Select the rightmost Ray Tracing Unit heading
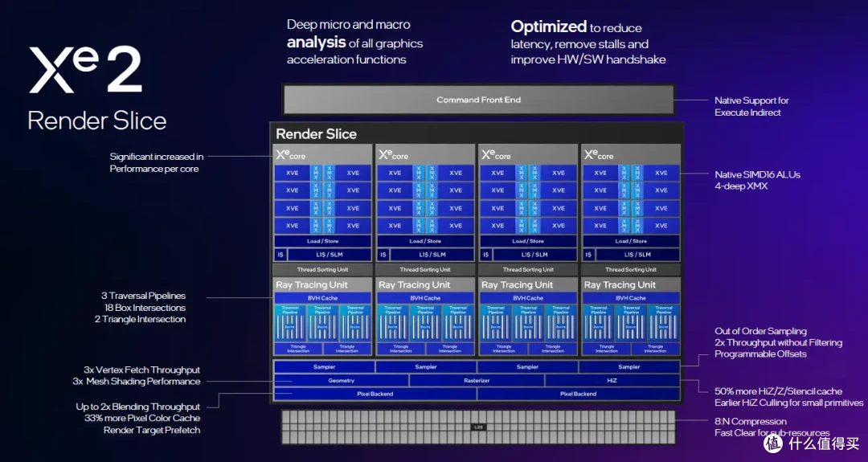 click(620, 285)
